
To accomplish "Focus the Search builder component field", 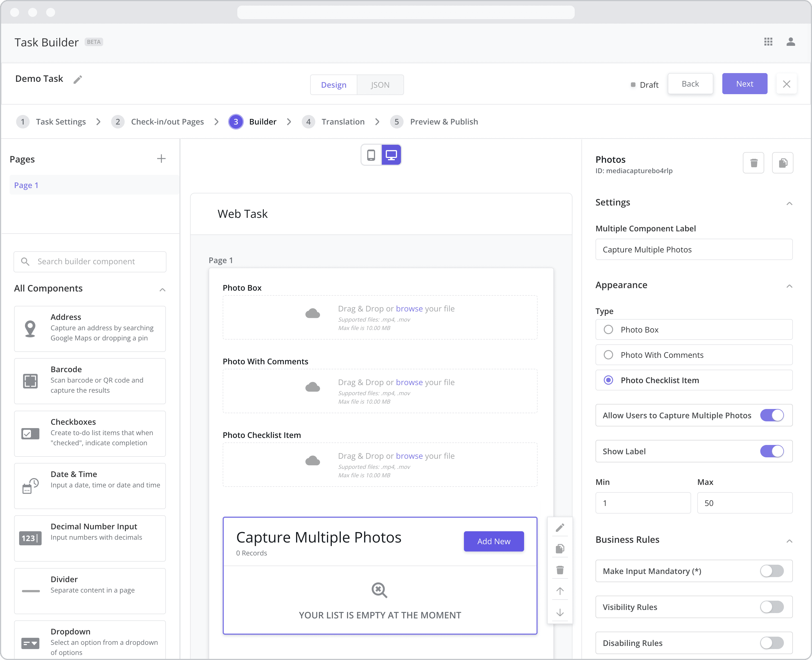I will [x=90, y=262].
